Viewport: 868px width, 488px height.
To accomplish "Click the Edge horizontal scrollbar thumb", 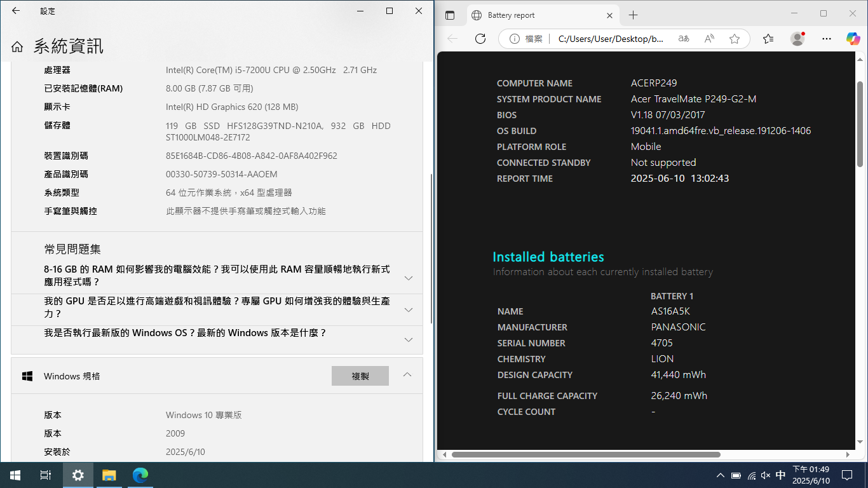I will pos(586,454).
